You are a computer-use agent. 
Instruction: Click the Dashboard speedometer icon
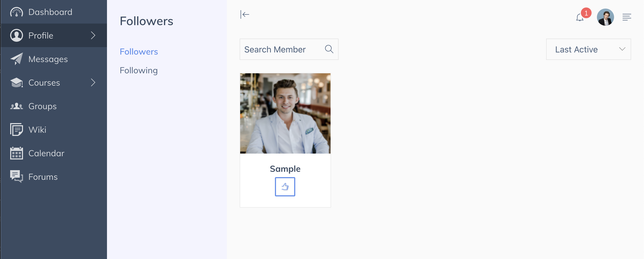pos(17,12)
